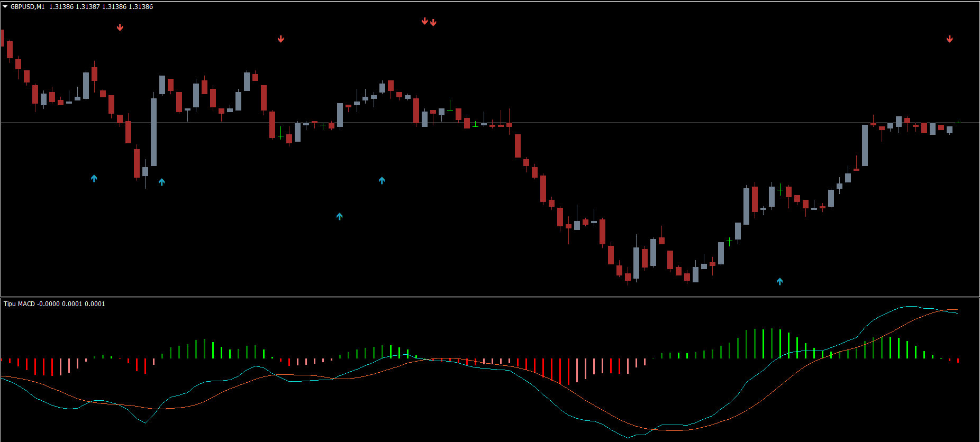Click the divider above the Tipu MACD subwindow
This screenshot has height=442, width=980.
[x=490, y=297]
